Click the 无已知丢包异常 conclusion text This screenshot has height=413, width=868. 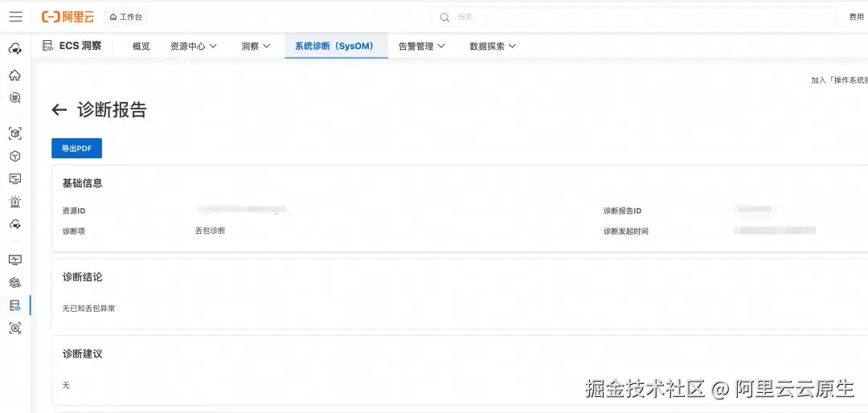(x=88, y=309)
